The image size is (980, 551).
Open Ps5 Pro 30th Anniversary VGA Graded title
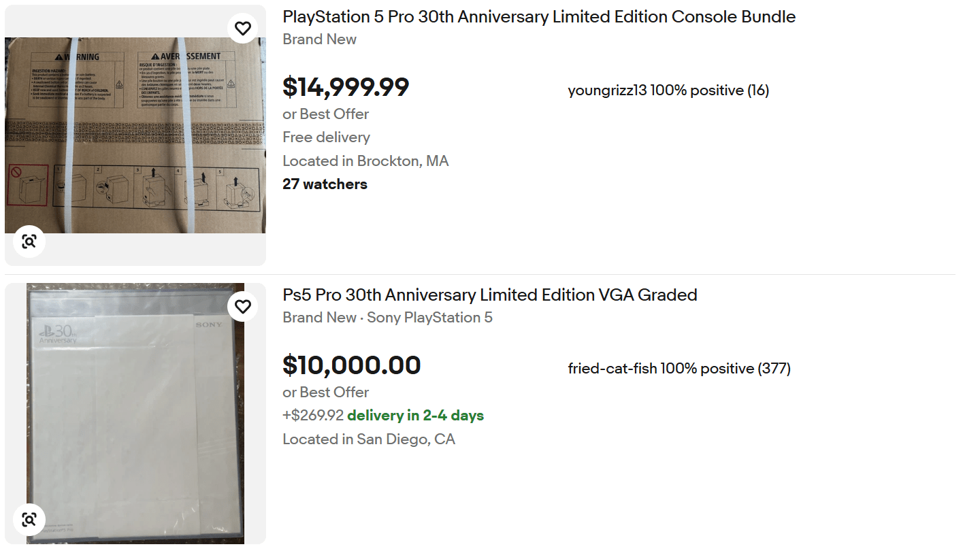click(490, 295)
